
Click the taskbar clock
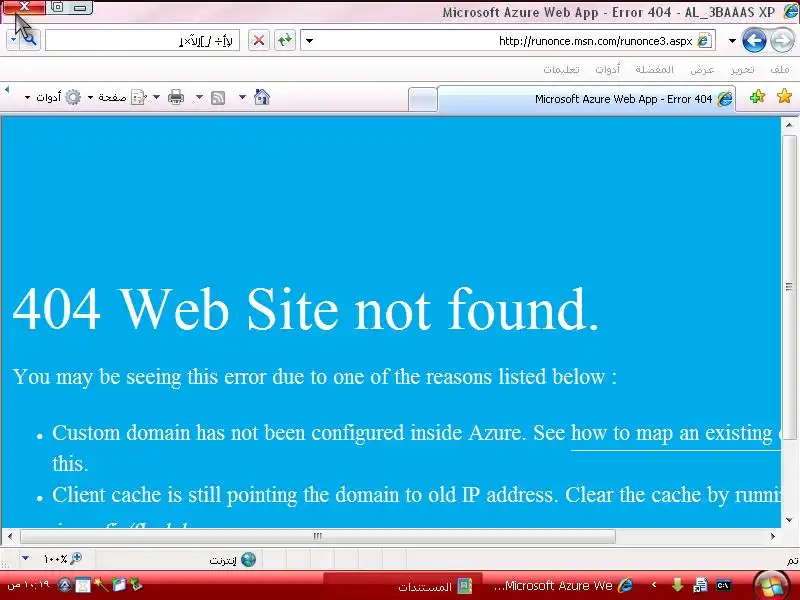(x=28, y=585)
